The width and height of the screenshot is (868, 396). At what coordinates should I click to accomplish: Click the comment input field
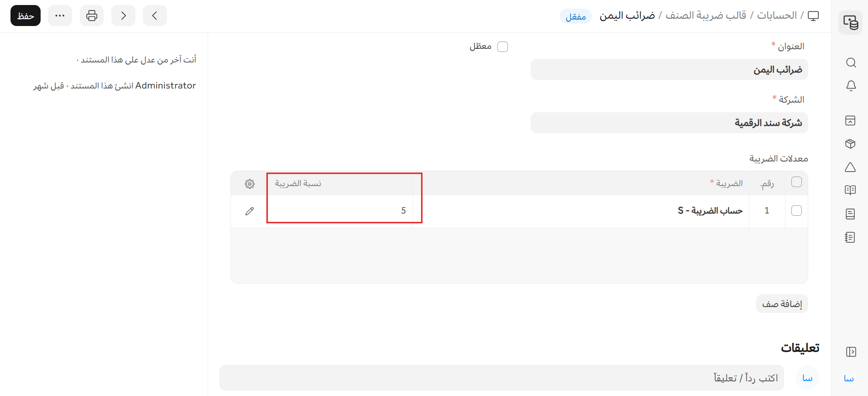coord(501,378)
